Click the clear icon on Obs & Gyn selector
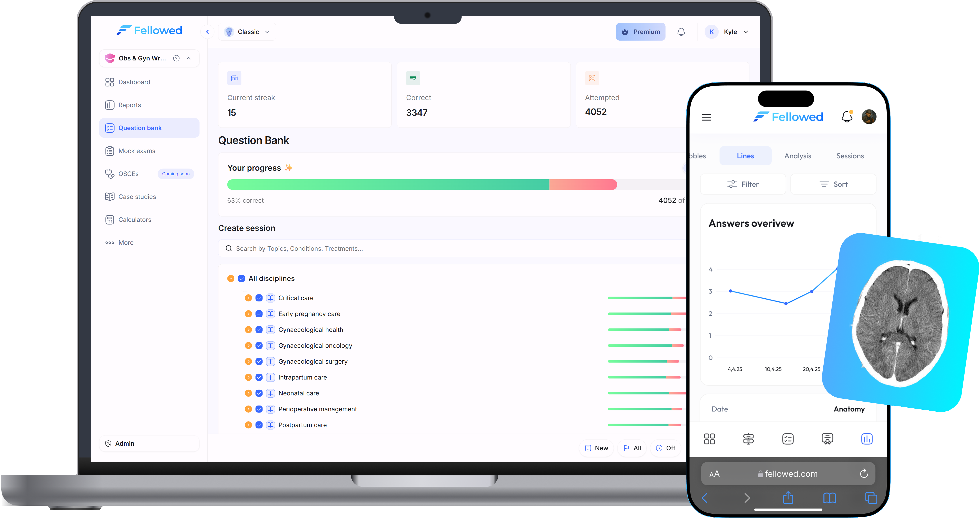 pyautogui.click(x=176, y=58)
